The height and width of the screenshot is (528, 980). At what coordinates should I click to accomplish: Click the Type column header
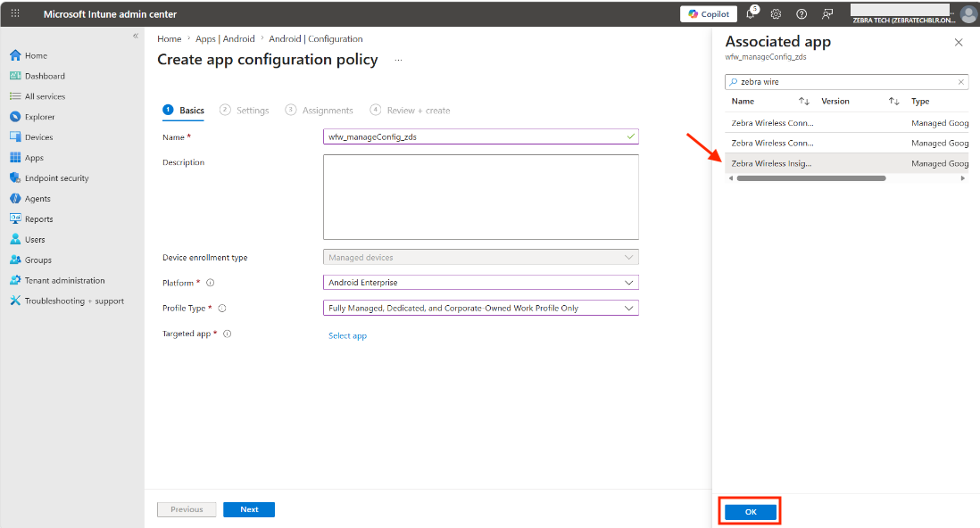(920, 101)
